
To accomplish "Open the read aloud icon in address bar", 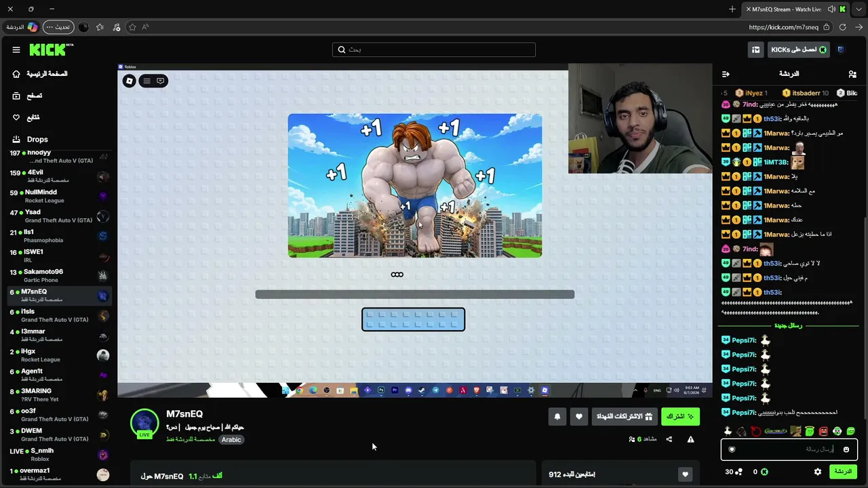I will pos(145,27).
